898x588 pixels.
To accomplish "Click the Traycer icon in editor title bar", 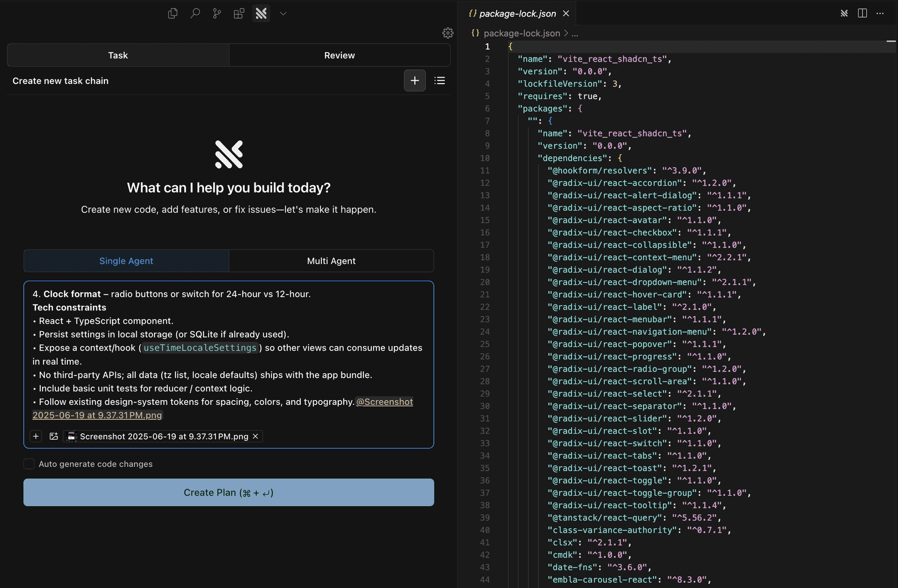I will tap(844, 14).
